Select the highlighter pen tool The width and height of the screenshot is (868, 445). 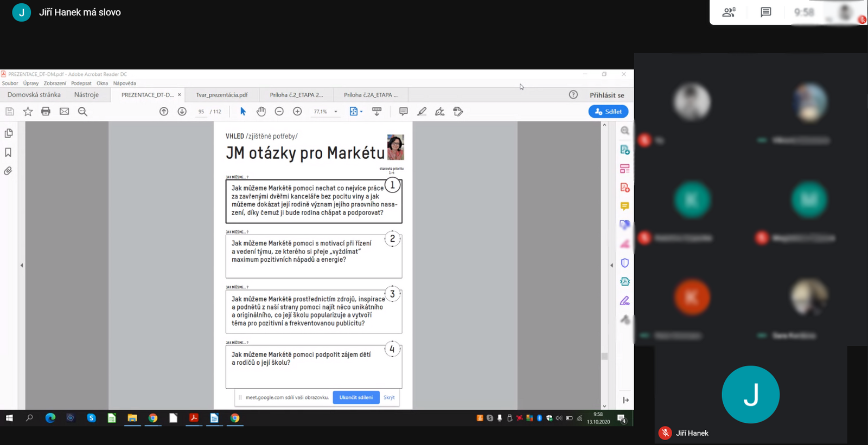pyautogui.click(x=422, y=112)
